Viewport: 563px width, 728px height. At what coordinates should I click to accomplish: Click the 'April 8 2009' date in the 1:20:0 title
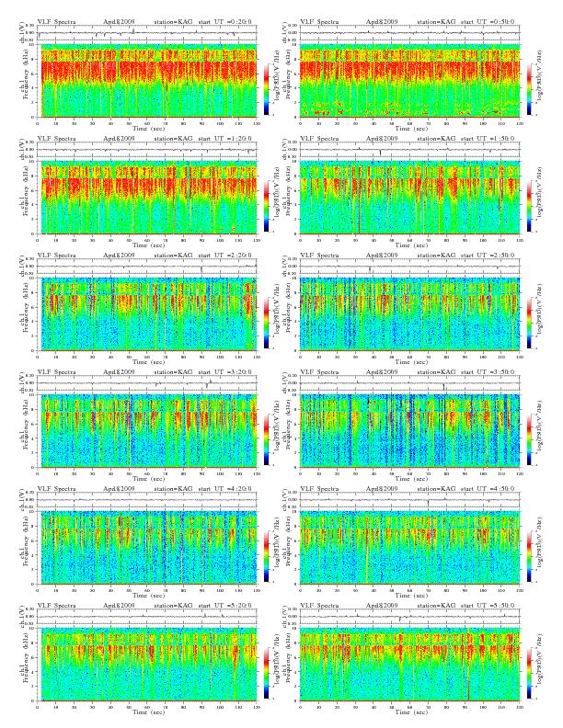[119, 139]
